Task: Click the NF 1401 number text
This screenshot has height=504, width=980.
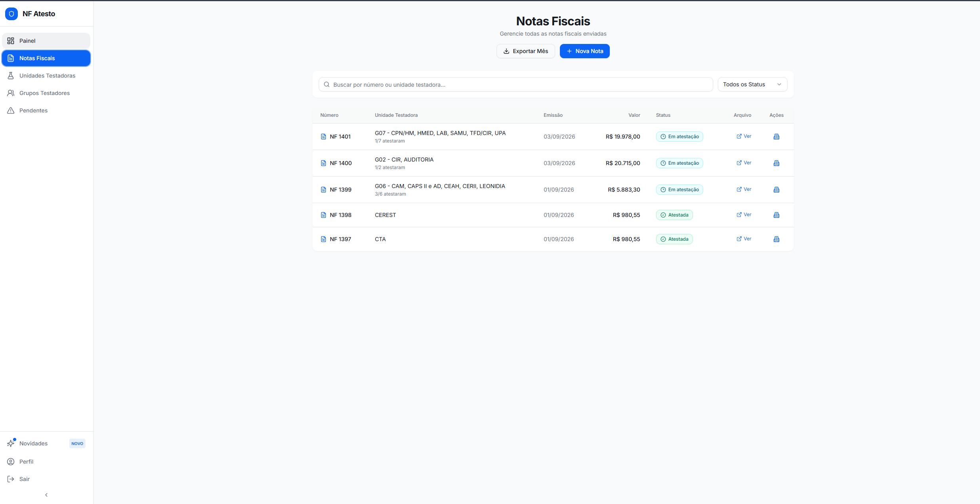Action: 340,137
